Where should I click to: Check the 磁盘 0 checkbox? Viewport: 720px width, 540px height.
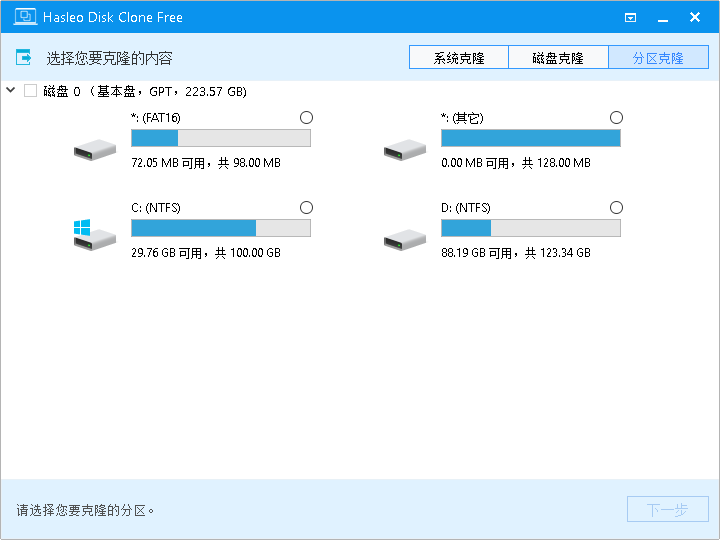pos(30,90)
